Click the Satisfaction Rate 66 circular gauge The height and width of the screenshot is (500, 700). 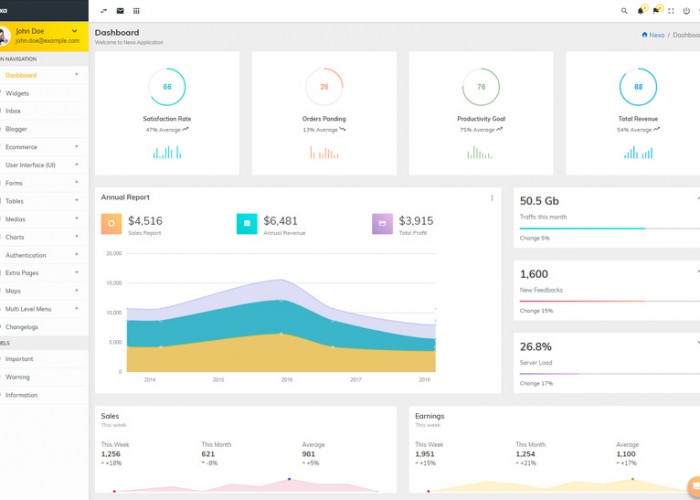click(167, 87)
